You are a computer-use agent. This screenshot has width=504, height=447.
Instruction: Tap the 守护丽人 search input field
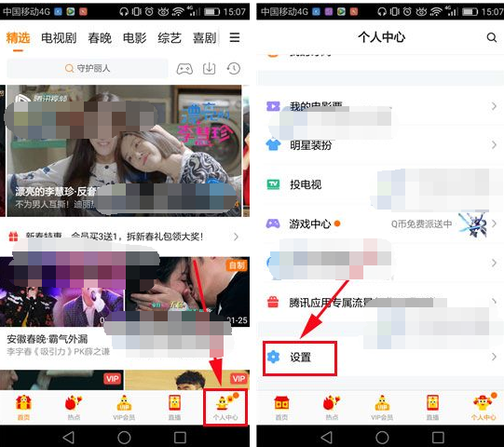(x=88, y=69)
